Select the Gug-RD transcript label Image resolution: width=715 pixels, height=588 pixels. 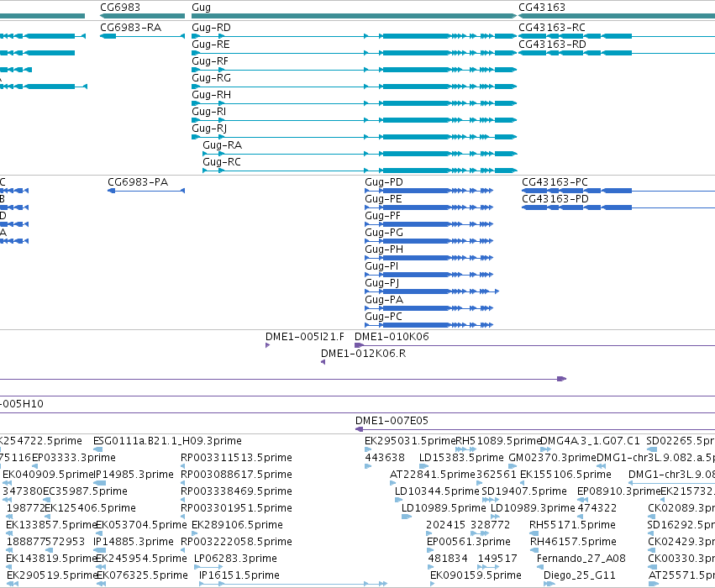211,28
